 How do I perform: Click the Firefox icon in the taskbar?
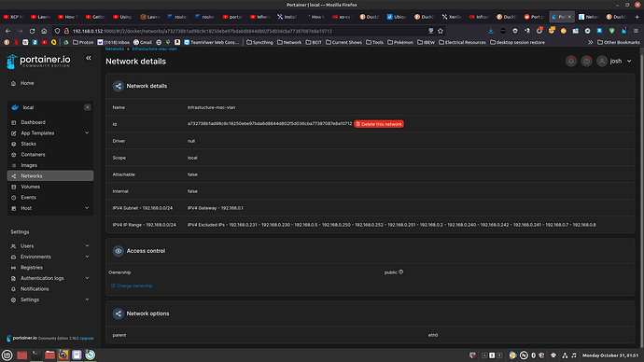[x=63, y=355]
